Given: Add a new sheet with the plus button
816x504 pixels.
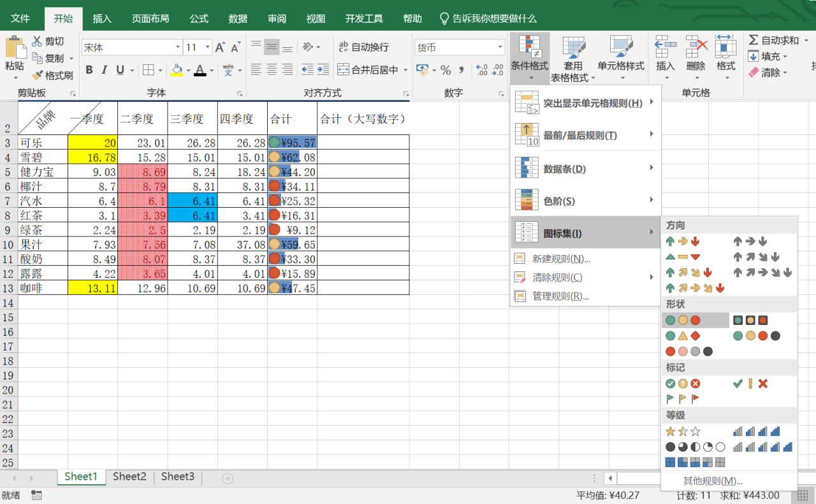Looking at the screenshot, I should pos(228,478).
